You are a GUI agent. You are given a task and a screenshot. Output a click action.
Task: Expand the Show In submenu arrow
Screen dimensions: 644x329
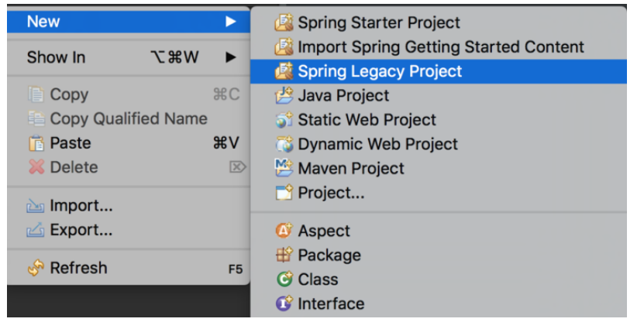[230, 57]
